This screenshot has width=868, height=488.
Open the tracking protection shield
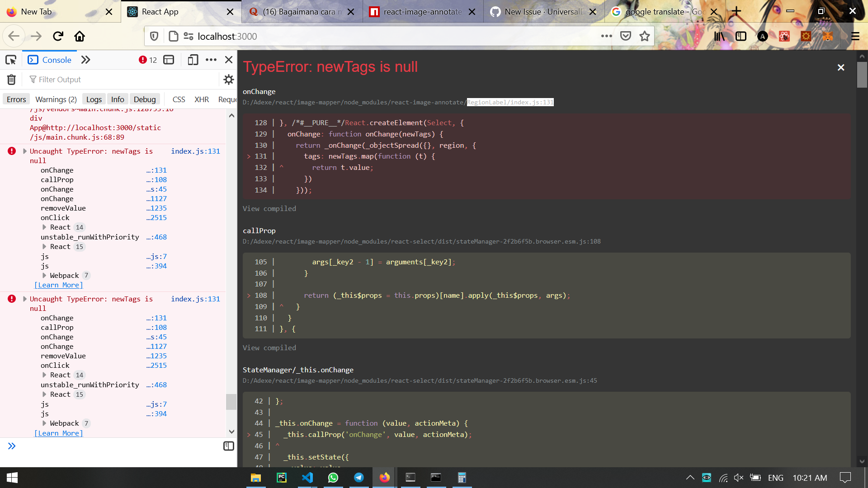coord(154,36)
